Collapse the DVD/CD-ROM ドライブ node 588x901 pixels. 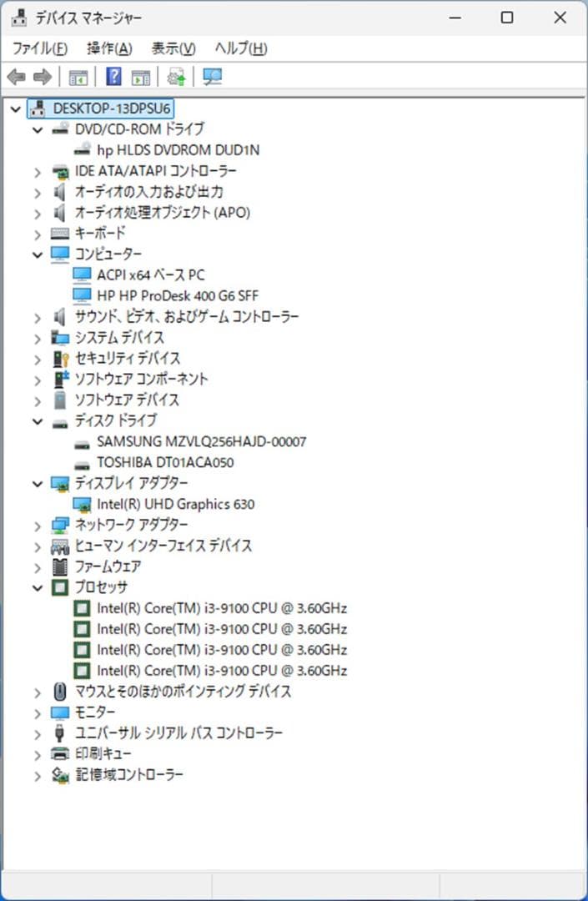tap(38, 130)
